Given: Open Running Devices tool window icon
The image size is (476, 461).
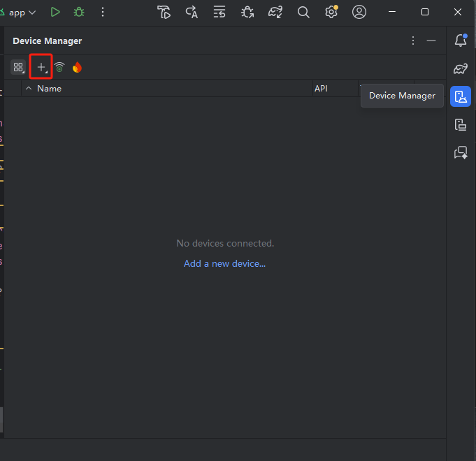Looking at the screenshot, I should click(461, 124).
